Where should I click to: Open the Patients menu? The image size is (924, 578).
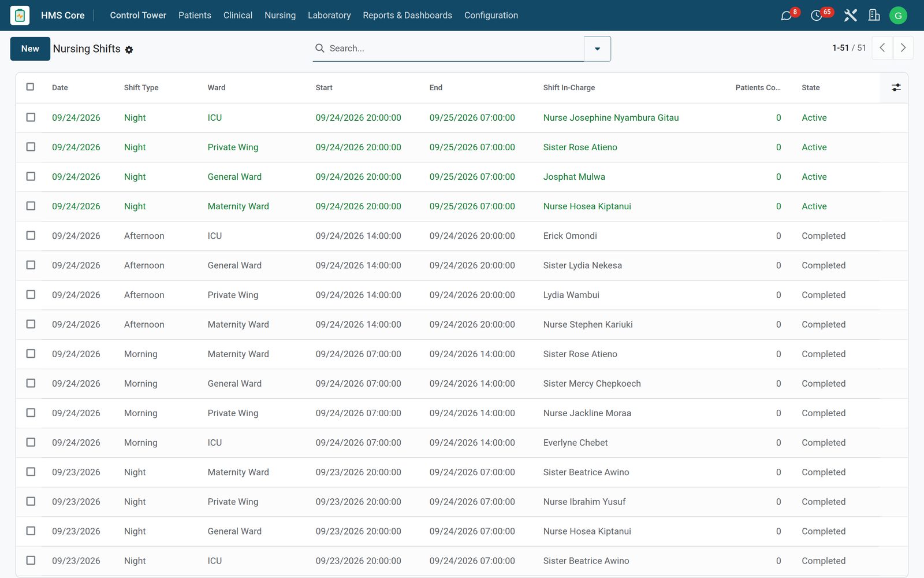[195, 15]
